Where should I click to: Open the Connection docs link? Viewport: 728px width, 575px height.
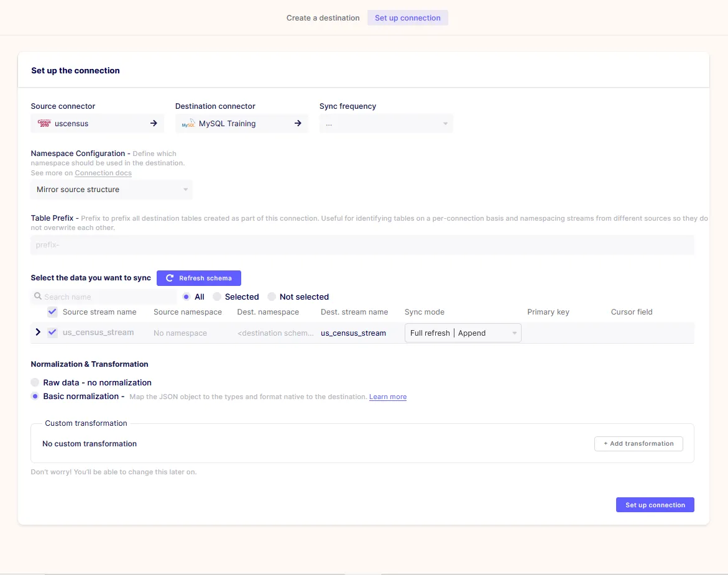(103, 173)
